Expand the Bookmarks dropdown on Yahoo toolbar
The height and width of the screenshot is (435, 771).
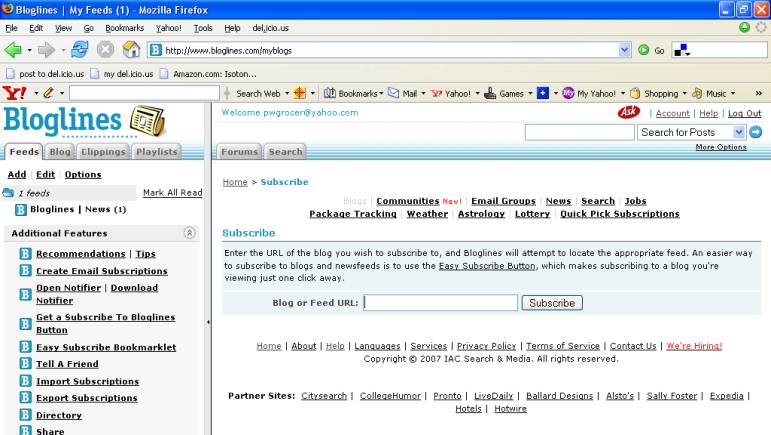[381, 93]
